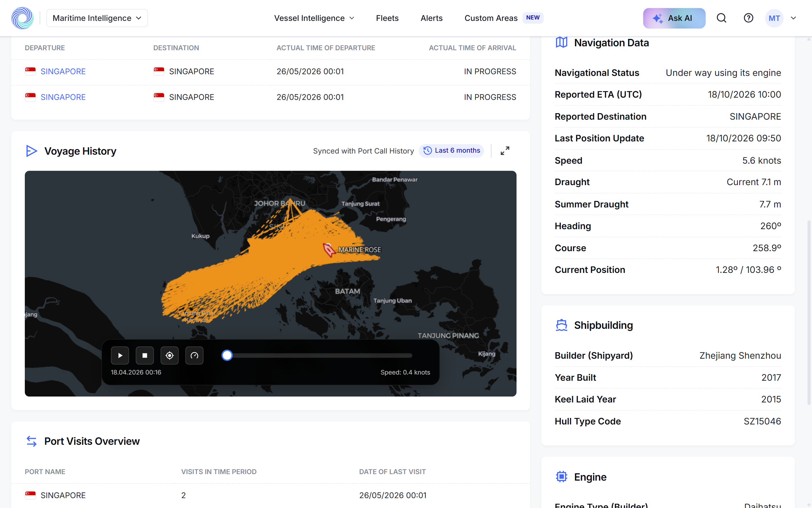Click DESTINATION column header
Viewport: 812px width, 508px height.
click(176, 48)
